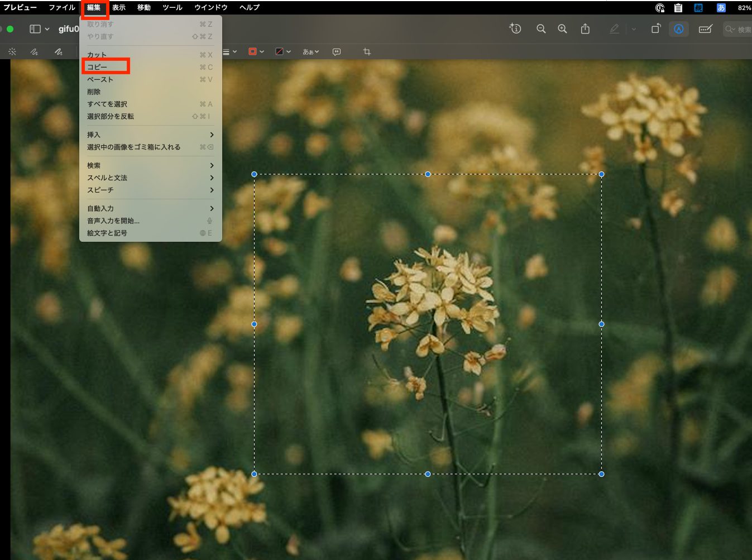
Task: Open the あぁ text style dropdown
Action: 311,51
